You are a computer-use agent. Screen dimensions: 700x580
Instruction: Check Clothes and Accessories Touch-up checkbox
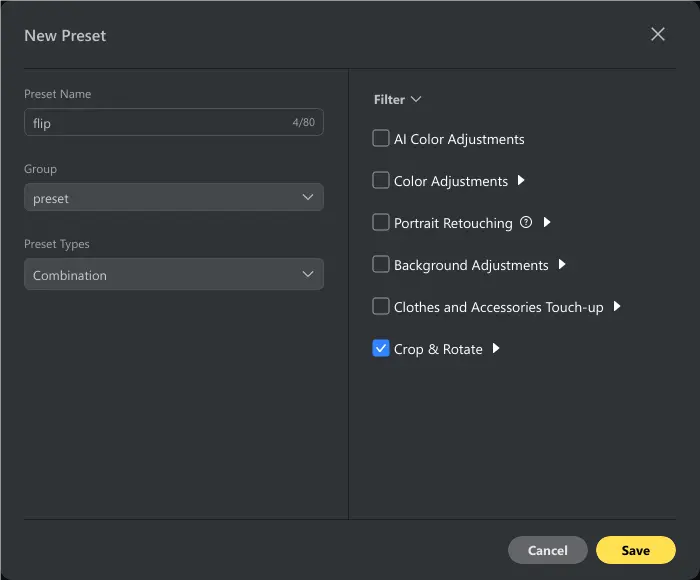(x=381, y=306)
